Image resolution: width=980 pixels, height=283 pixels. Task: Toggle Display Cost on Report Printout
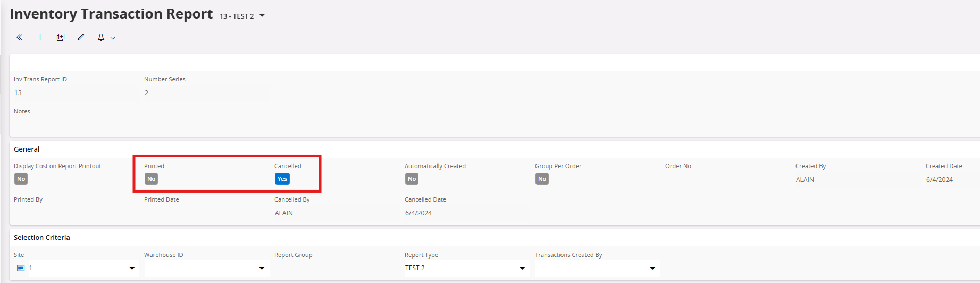(21, 179)
